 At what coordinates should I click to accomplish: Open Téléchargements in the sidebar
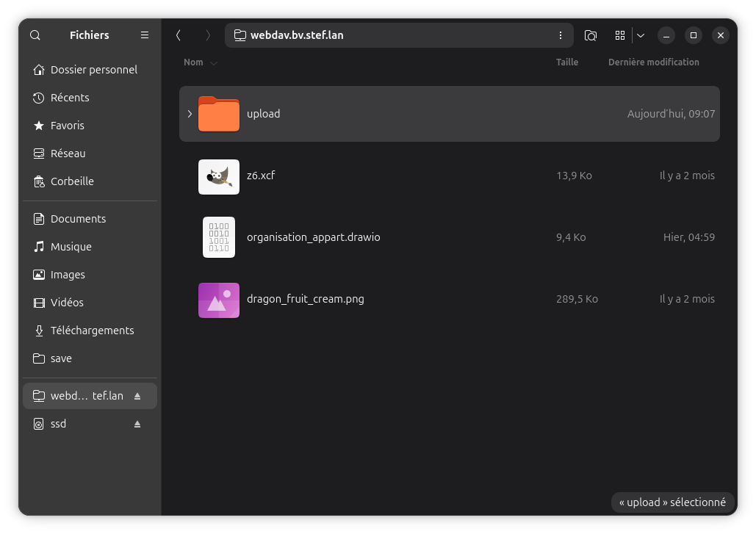pos(90,331)
